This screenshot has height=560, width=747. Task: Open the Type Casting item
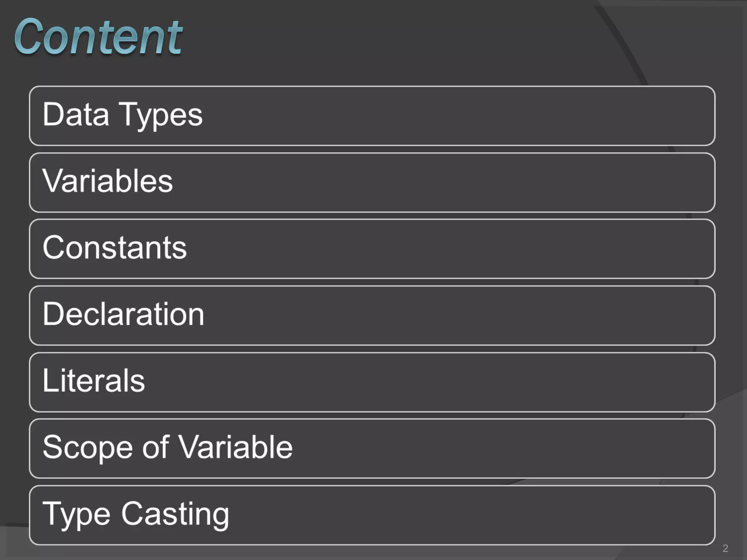tap(372, 515)
